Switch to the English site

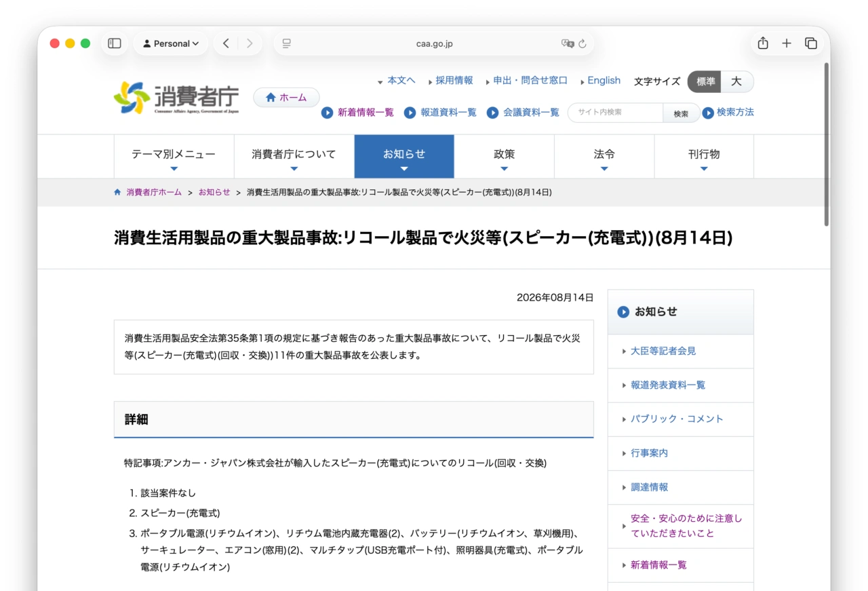[x=604, y=80]
